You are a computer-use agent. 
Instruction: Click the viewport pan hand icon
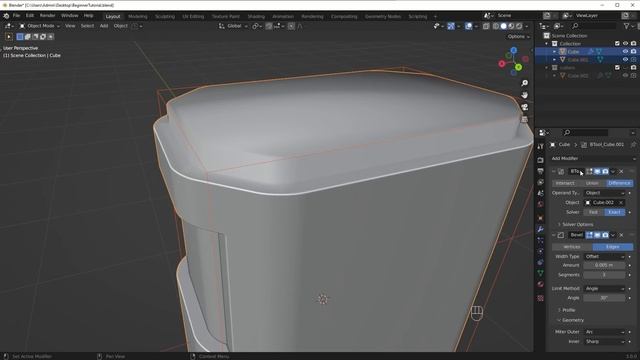[524, 95]
